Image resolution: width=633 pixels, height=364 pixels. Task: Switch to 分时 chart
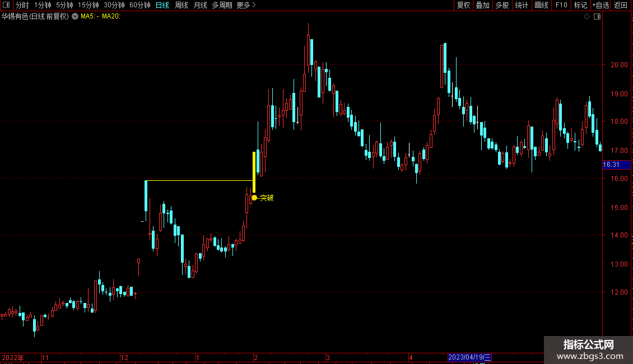(x=22, y=5)
